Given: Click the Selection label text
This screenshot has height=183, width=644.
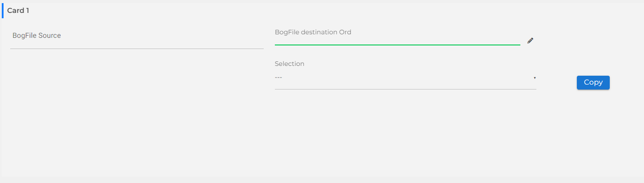Looking at the screenshot, I should tap(290, 64).
